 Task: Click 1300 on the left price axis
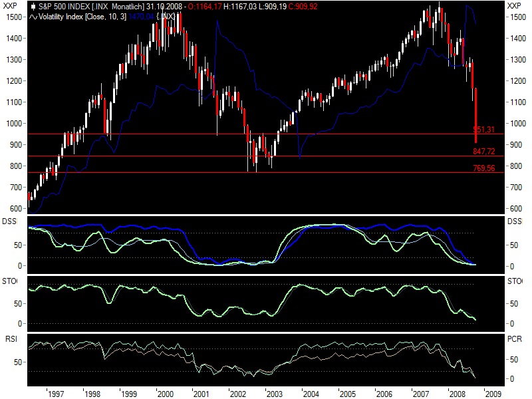click(14, 60)
